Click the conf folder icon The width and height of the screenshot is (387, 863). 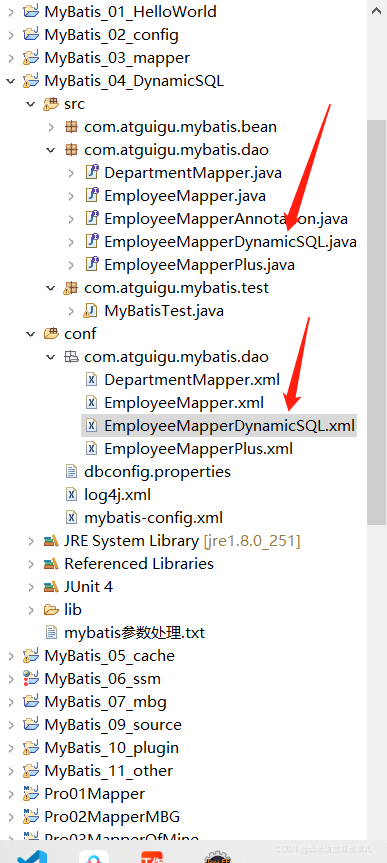(x=51, y=334)
